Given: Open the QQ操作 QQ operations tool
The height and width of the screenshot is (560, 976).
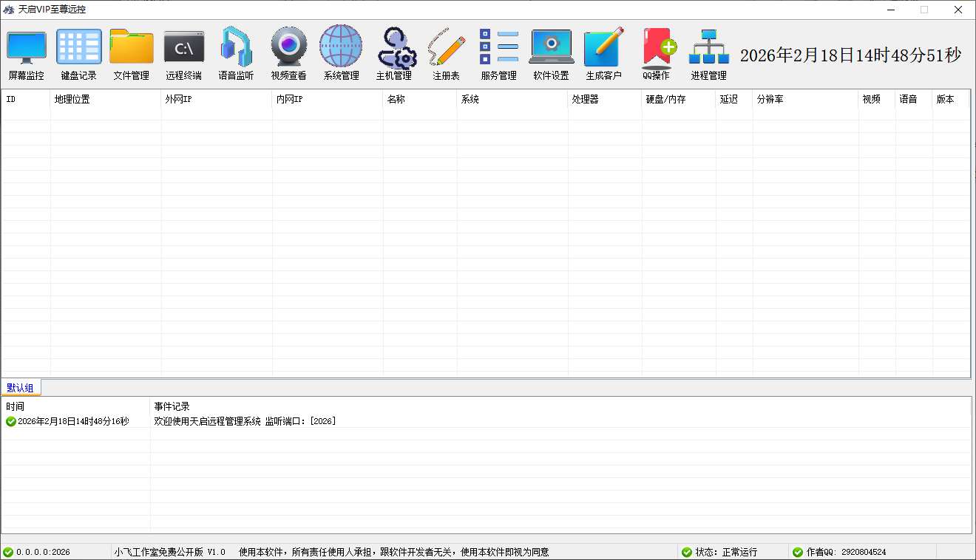Looking at the screenshot, I should pos(657,53).
